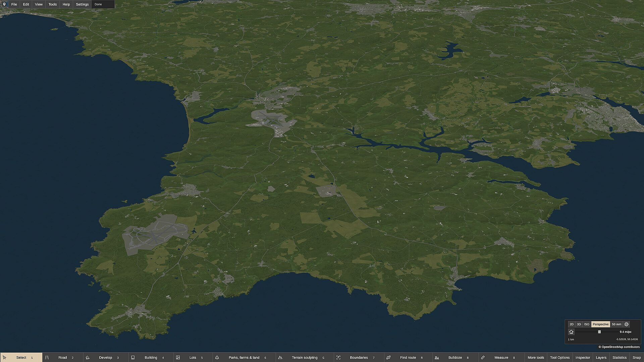Open the File menu
The height and width of the screenshot is (362, 644).
coord(14,4)
